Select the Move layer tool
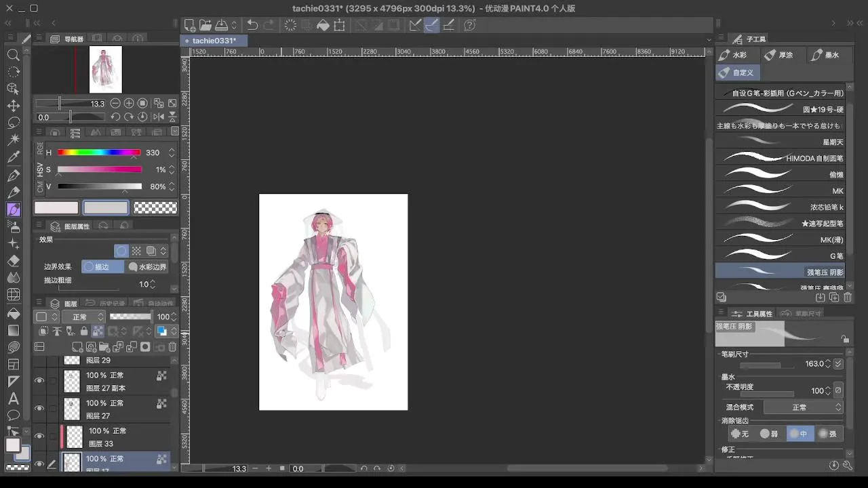The image size is (868, 488). (x=13, y=106)
